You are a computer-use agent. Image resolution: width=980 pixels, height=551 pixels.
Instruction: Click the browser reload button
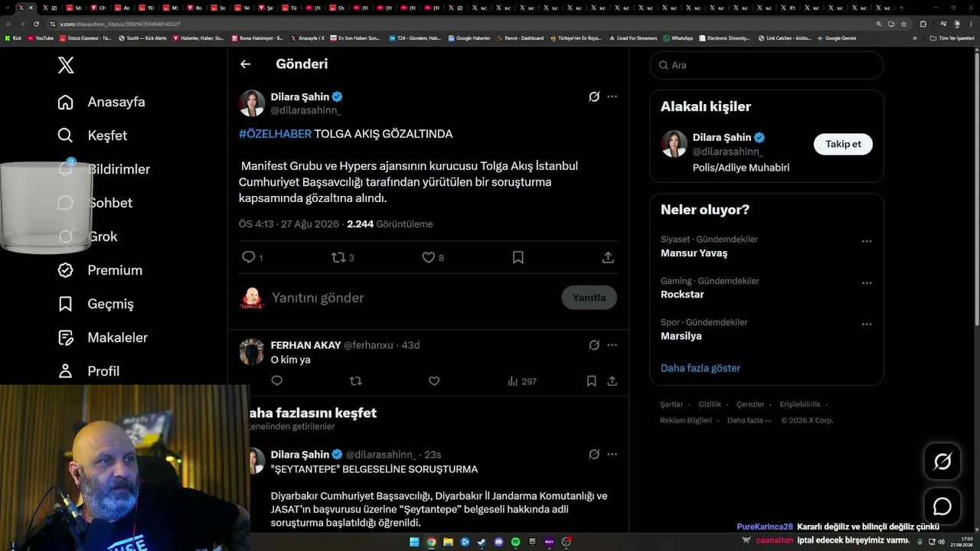pyautogui.click(x=35, y=24)
